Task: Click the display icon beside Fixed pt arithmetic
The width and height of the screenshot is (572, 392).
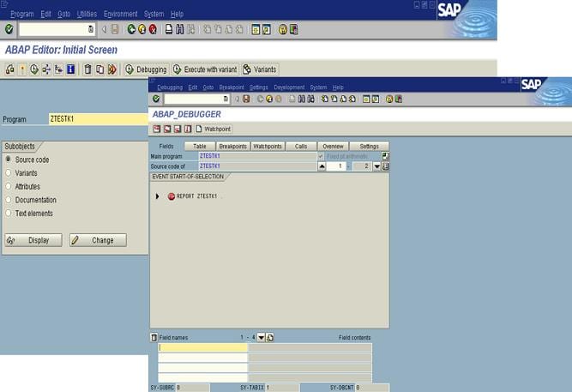Action: 385,156
